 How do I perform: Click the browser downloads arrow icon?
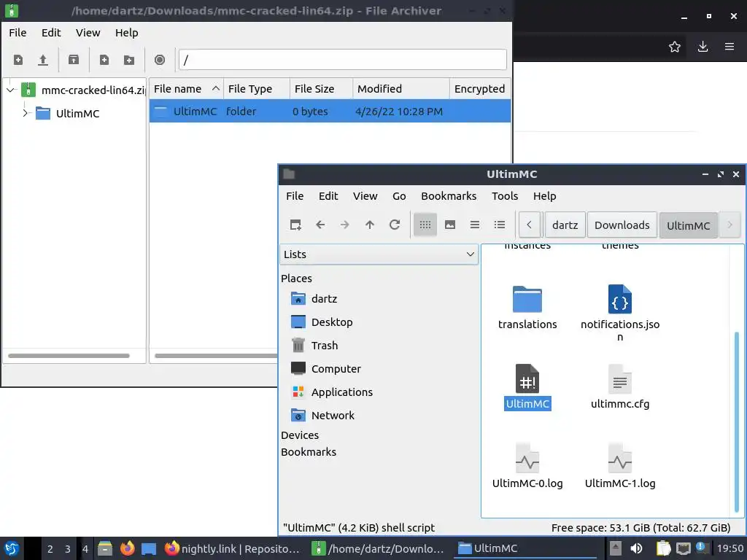point(703,47)
